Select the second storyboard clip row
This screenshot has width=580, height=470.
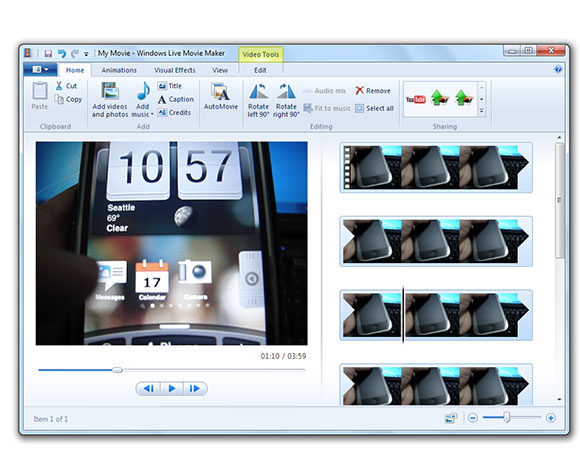[x=436, y=241]
